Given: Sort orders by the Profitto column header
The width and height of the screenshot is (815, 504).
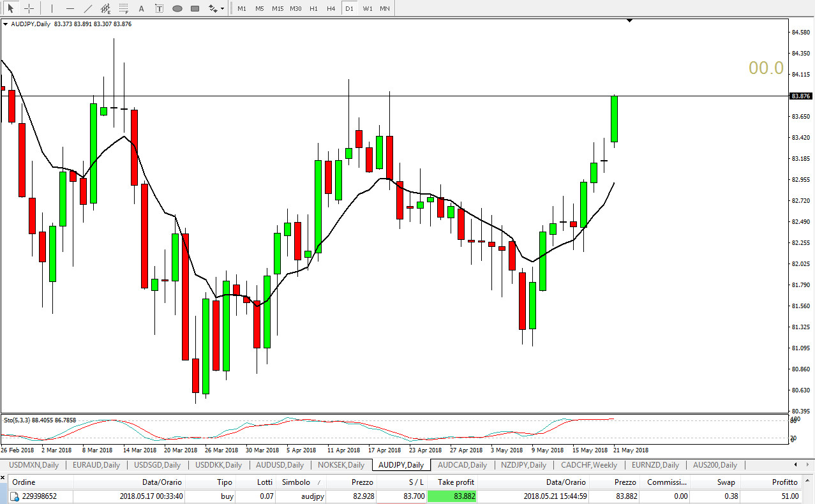Looking at the screenshot, I should pyautogui.click(x=784, y=482).
